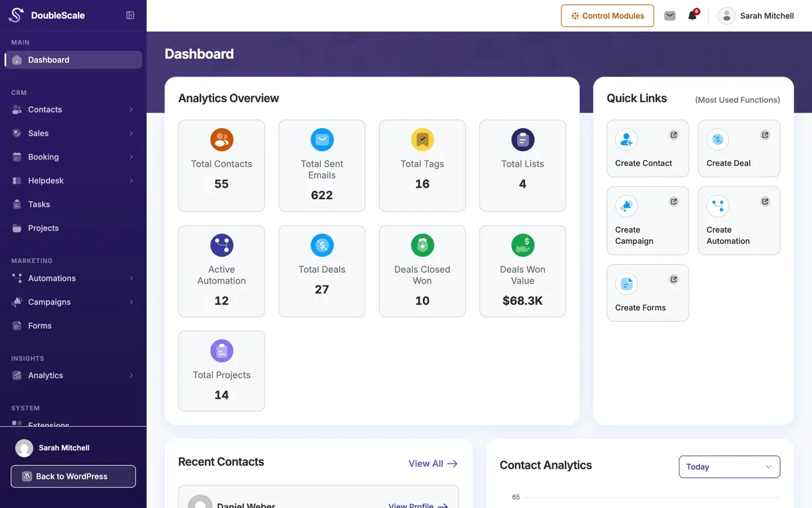This screenshot has height=508, width=812.
Task: Click external-link icon on Create Deal card
Action: (x=765, y=135)
